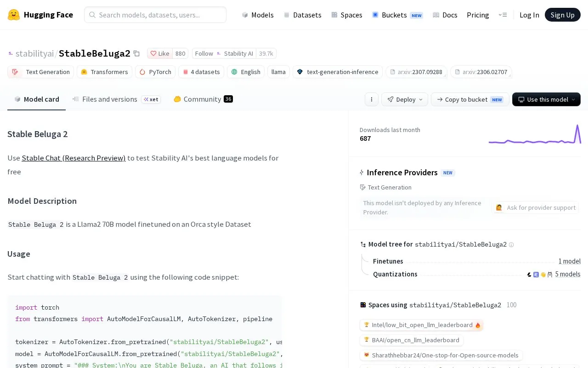Go to Models in the navigation

258,15
